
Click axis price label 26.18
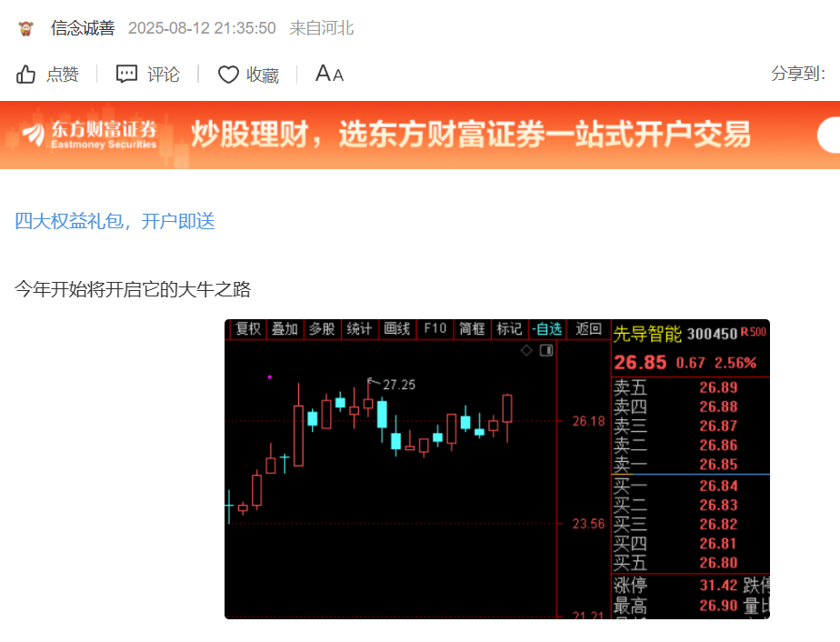click(588, 421)
